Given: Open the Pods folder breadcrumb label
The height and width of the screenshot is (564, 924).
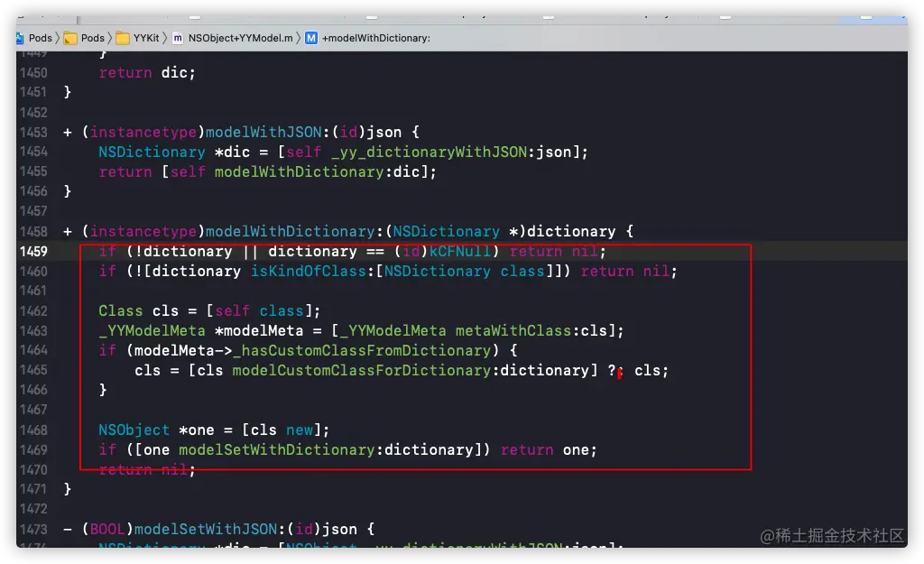Looking at the screenshot, I should click(x=93, y=38).
